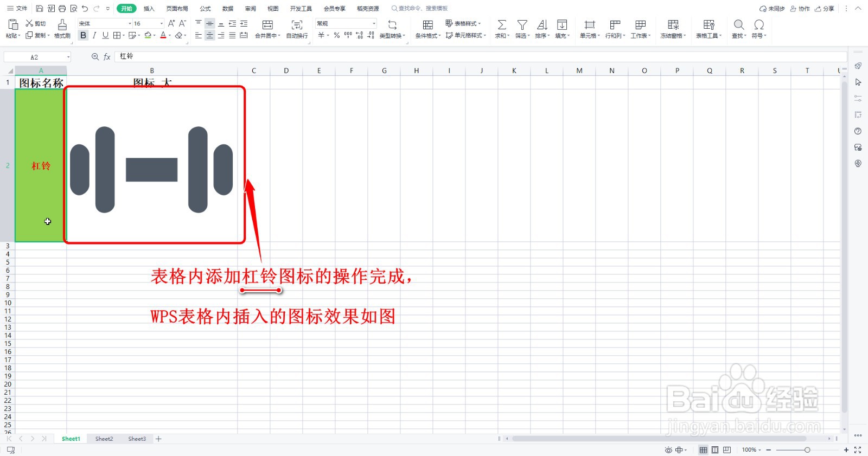Open Print Preview from quick access toolbar
This screenshot has height=456, width=868.
(74, 9)
